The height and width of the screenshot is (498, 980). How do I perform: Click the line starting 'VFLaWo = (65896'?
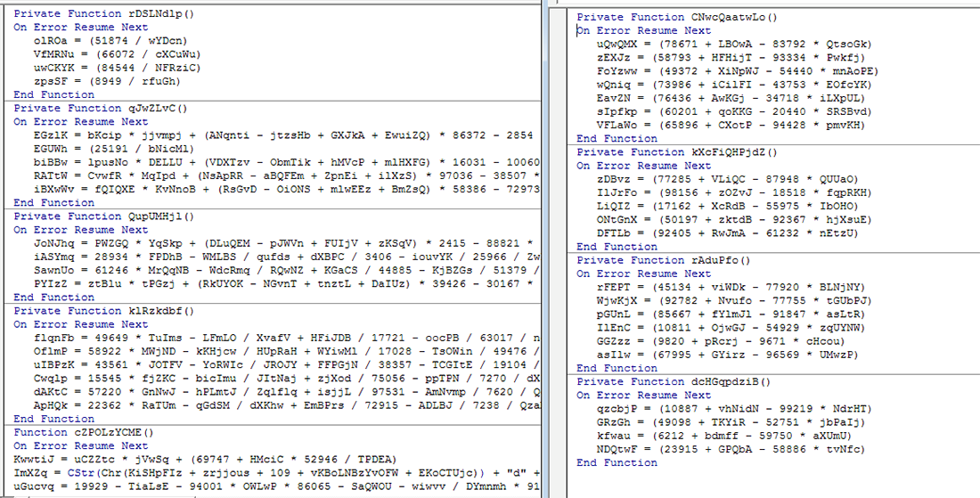point(731,125)
